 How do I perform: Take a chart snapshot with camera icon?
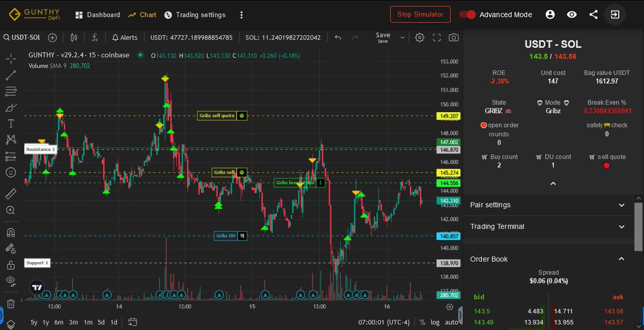[454, 38]
